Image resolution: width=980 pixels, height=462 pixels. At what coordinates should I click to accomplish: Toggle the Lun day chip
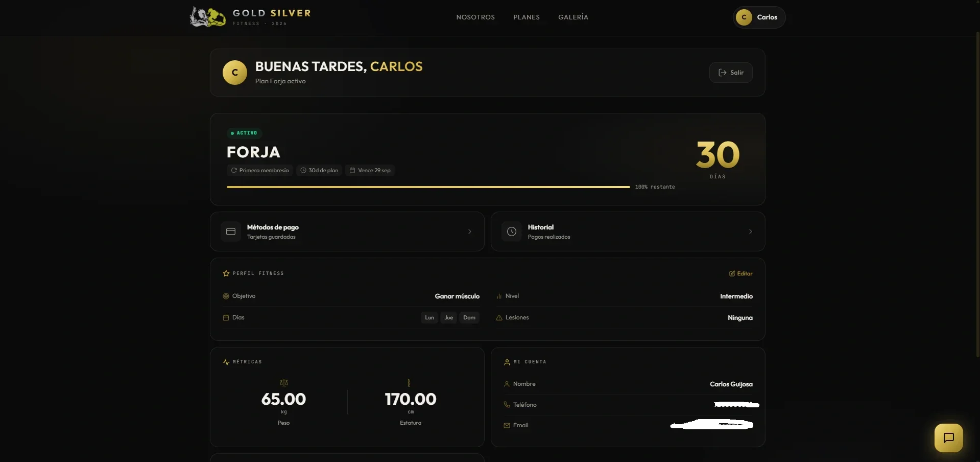[429, 318]
